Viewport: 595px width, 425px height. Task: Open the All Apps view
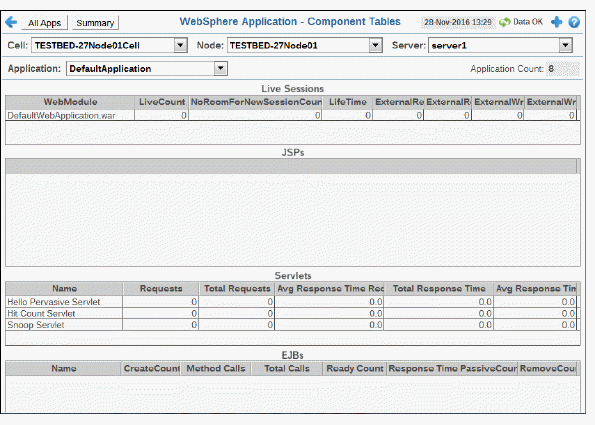click(44, 23)
